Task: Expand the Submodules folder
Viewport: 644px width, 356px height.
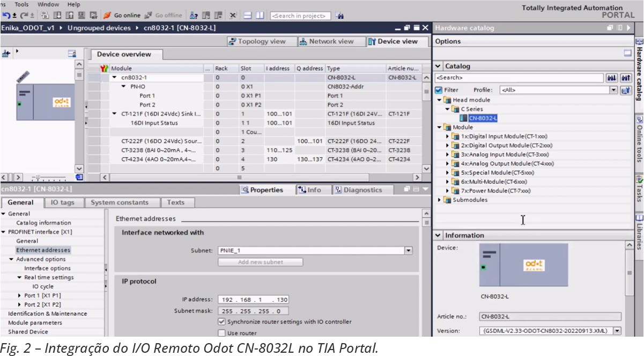Action: (440, 200)
